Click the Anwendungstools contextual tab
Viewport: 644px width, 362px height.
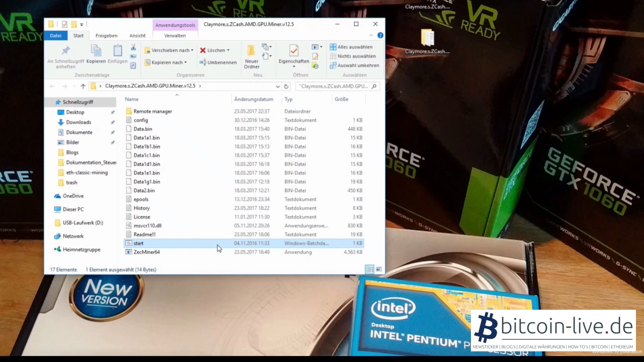[175, 25]
